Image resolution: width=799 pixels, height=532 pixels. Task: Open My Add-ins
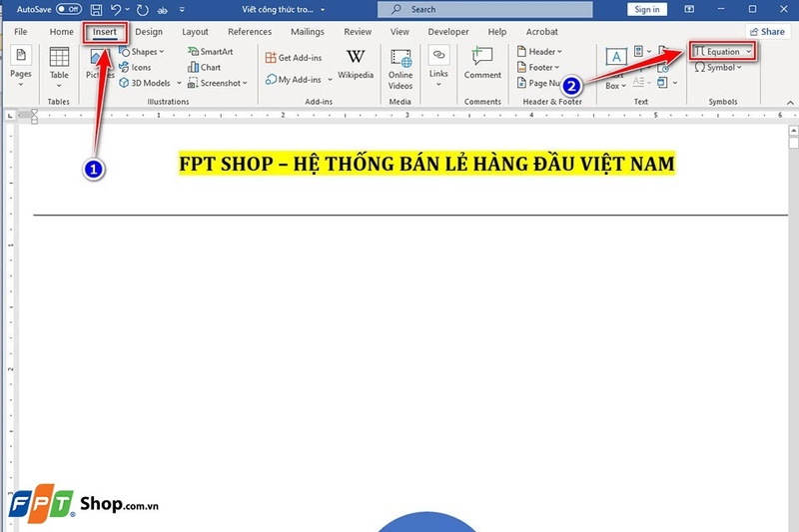coord(294,80)
